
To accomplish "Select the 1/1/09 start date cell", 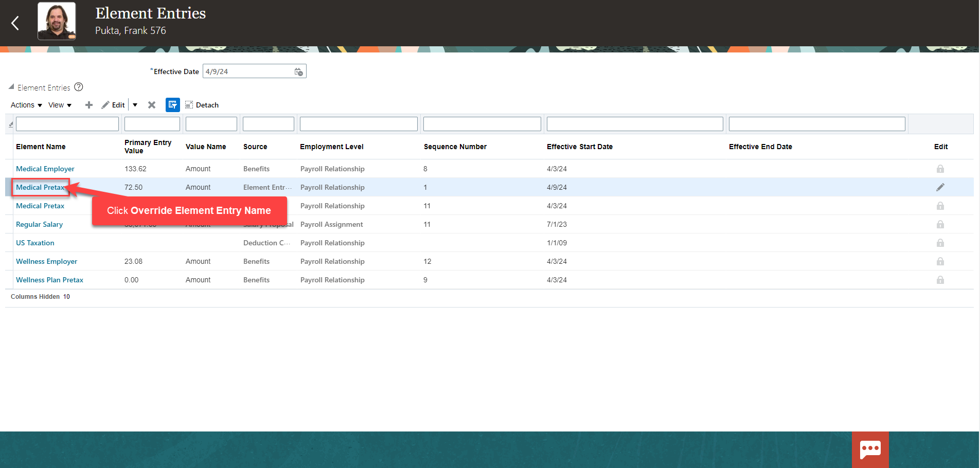I will click(x=557, y=243).
